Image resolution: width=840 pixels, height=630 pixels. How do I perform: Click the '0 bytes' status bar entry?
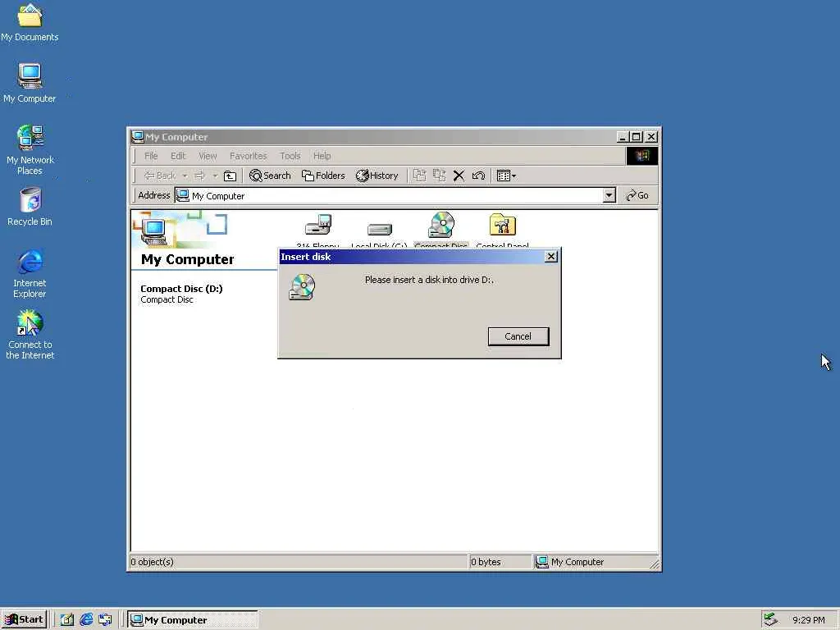pyautogui.click(x=486, y=562)
